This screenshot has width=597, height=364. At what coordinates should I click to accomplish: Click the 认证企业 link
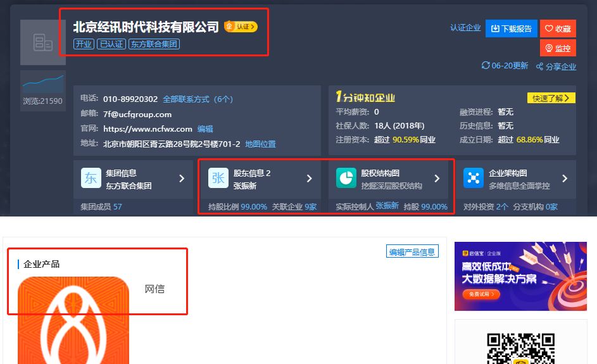[465, 28]
